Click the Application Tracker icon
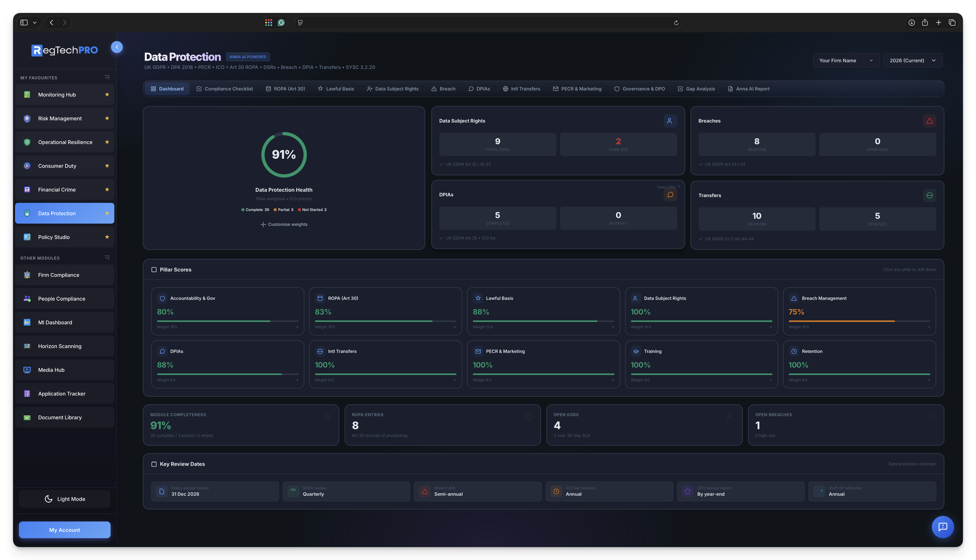This screenshot has width=976, height=560. 27,394
